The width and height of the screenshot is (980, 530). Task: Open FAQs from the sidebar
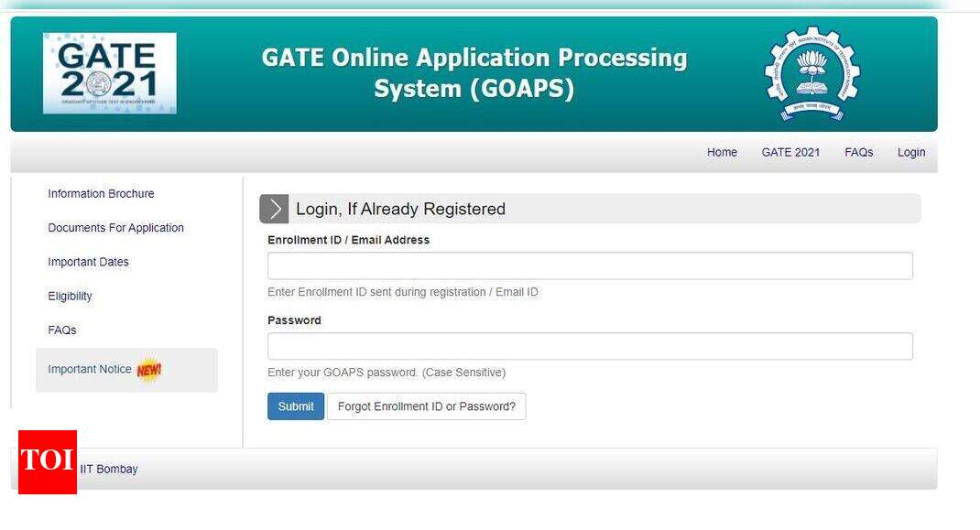click(x=60, y=330)
